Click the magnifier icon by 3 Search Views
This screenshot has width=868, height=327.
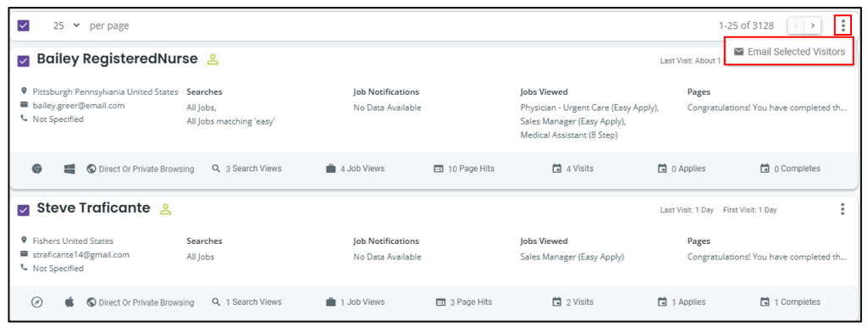click(217, 169)
